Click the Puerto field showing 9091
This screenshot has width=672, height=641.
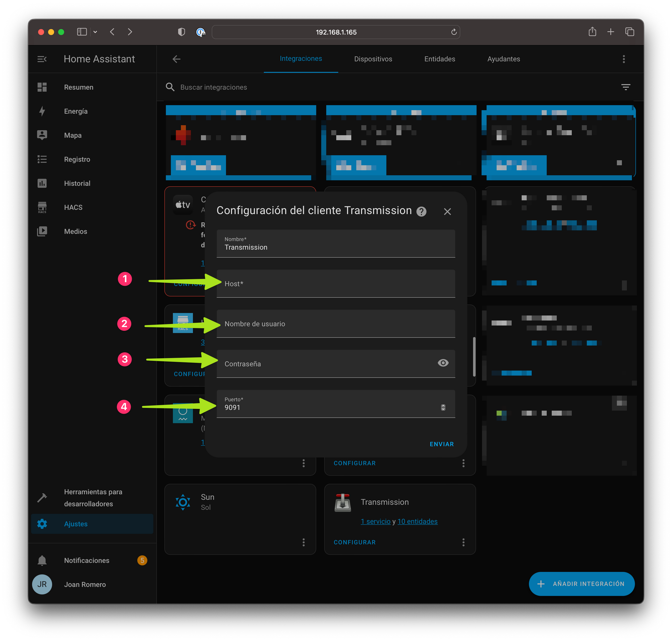(336, 404)
